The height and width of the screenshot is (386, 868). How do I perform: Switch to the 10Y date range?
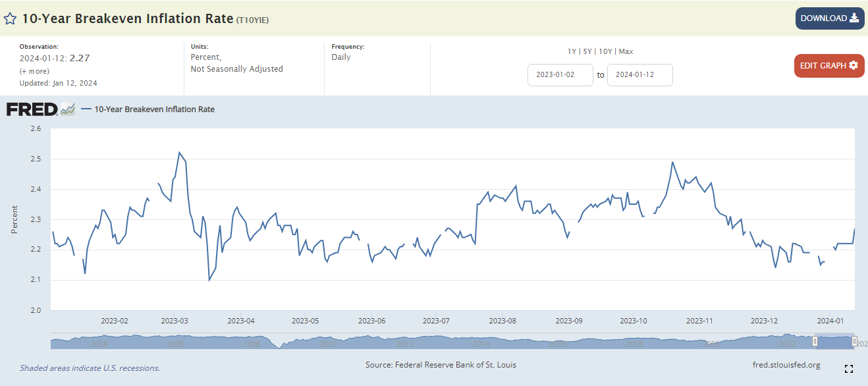click(x=605, y=51)
